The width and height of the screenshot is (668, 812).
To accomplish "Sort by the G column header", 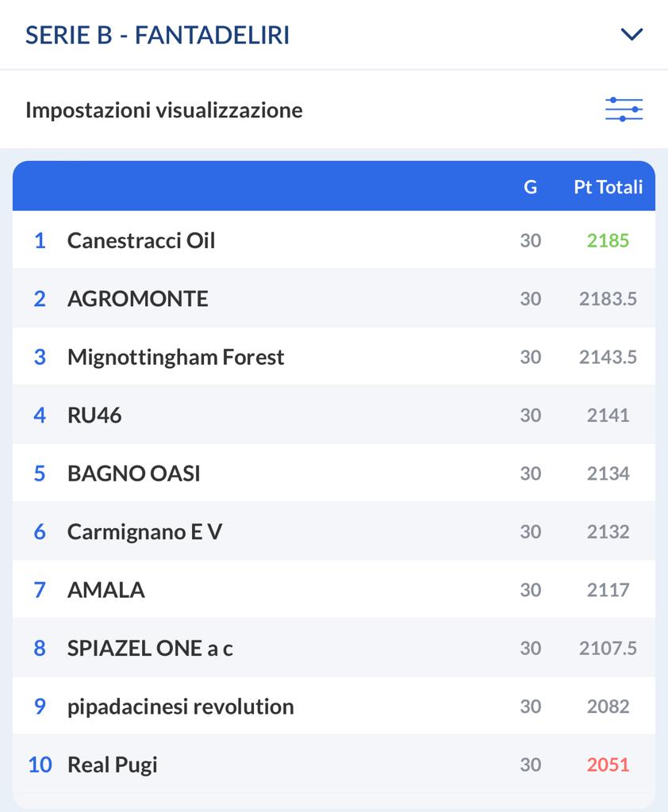I will [x=530, y=186].
